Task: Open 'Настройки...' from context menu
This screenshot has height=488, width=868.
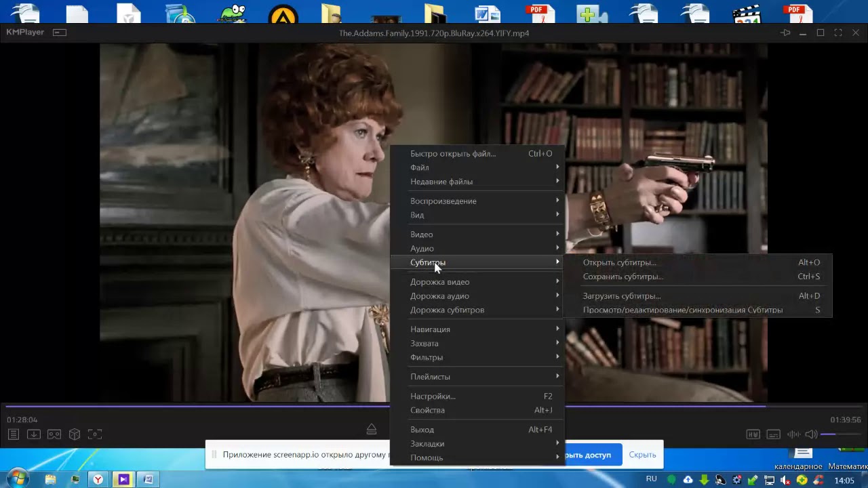Action: (x=477, y=396)
